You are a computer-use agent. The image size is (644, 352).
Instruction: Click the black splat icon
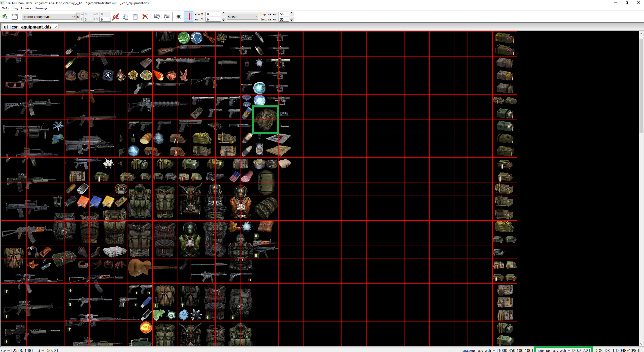(179, 17)
